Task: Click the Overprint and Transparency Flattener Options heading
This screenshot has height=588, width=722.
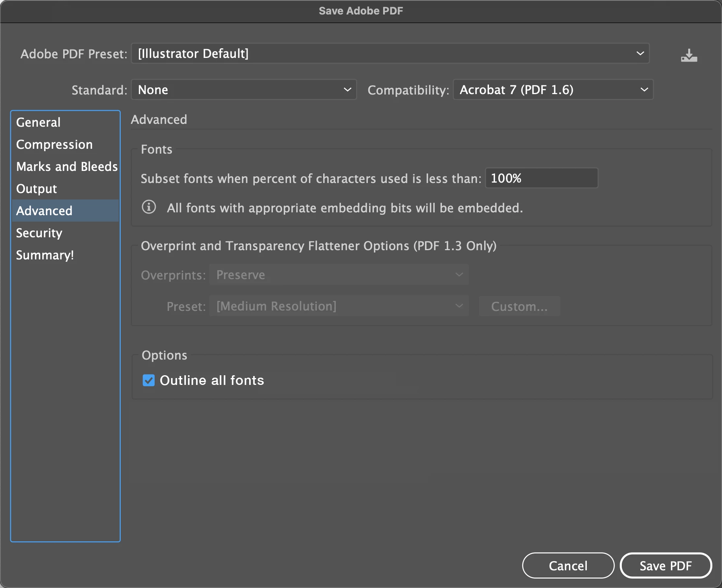Action: click(x=319, y=246)
